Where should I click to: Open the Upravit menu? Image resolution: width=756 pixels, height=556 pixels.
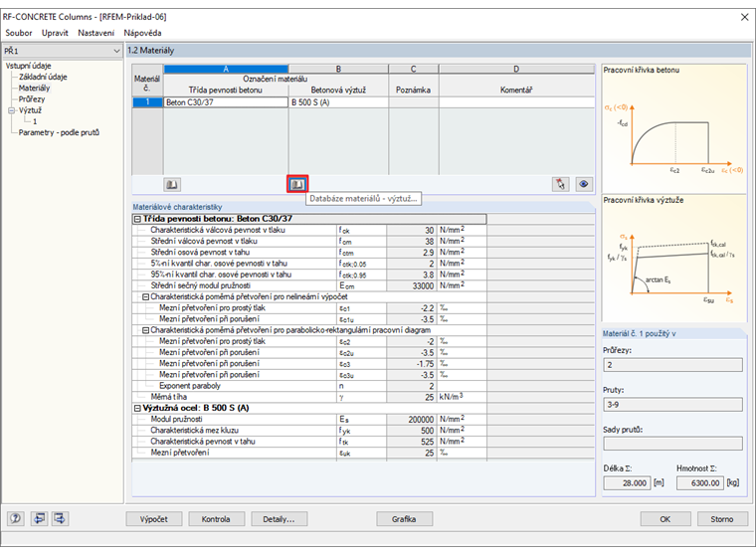55,33
